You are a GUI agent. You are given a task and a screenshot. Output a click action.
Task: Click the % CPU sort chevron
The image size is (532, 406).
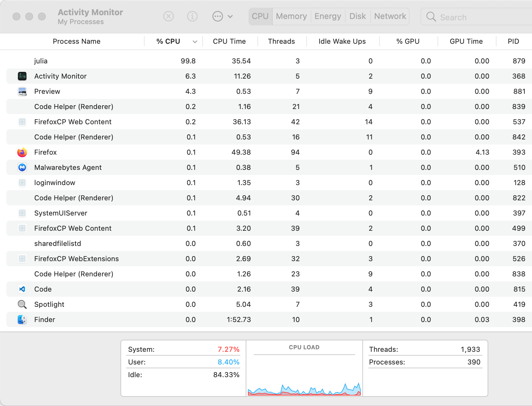(x=195, y=42)
